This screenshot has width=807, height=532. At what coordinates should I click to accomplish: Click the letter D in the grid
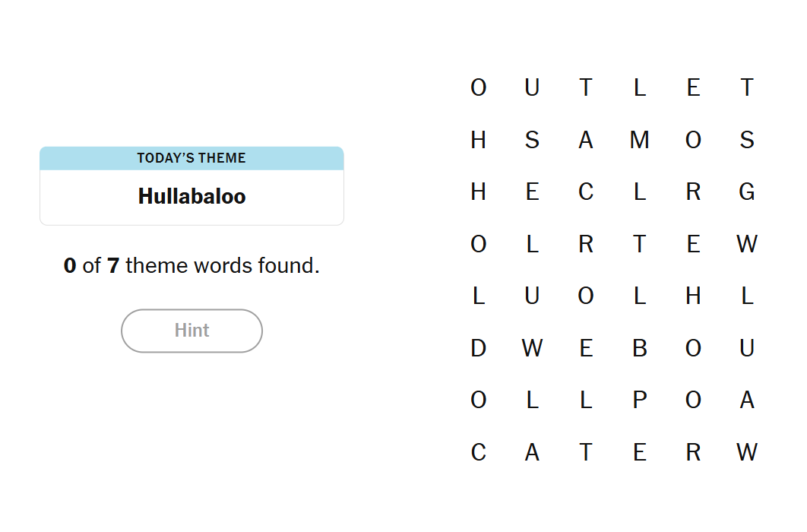pyautogui.click(x=478, y=348)
